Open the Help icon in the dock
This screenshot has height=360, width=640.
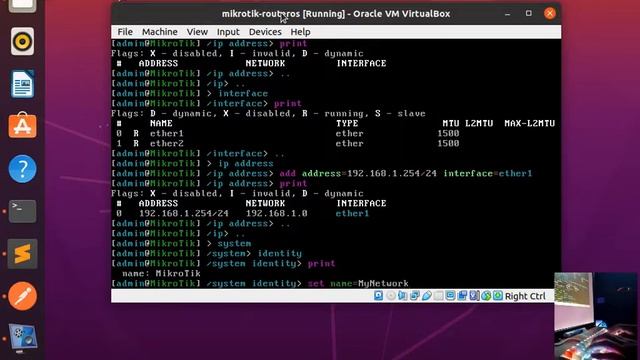click(x=22, y=169)
